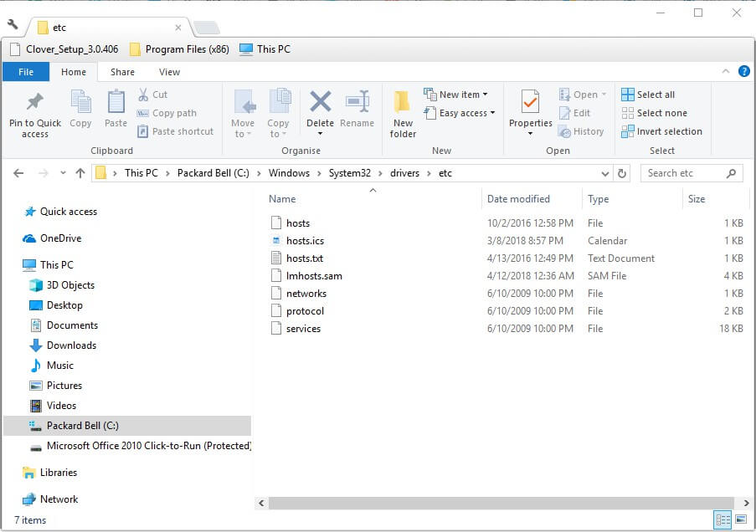Open the View ribbon tab

169,72
